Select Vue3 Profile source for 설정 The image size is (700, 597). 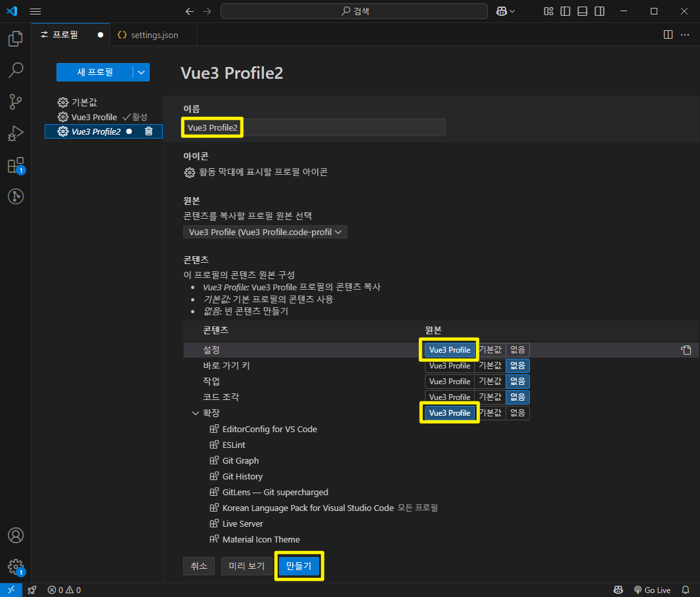pyautogui.click(x=450, y=349)
